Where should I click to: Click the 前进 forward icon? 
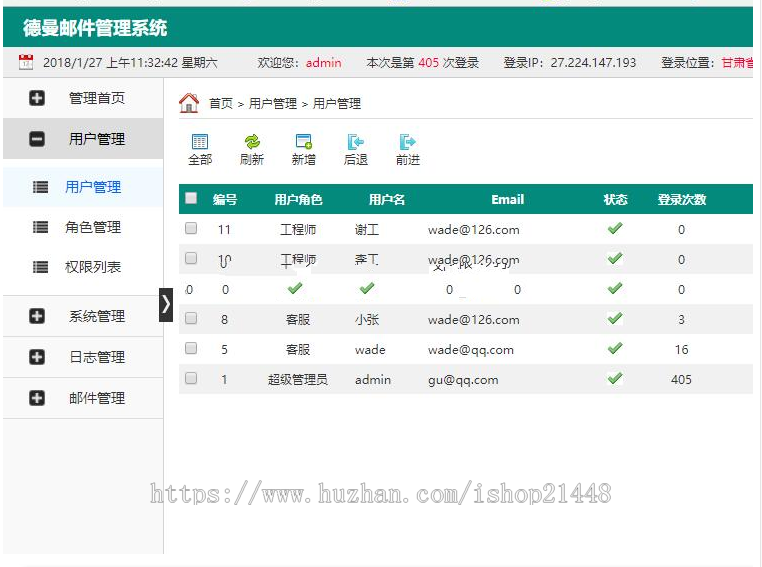pos(407,142)
